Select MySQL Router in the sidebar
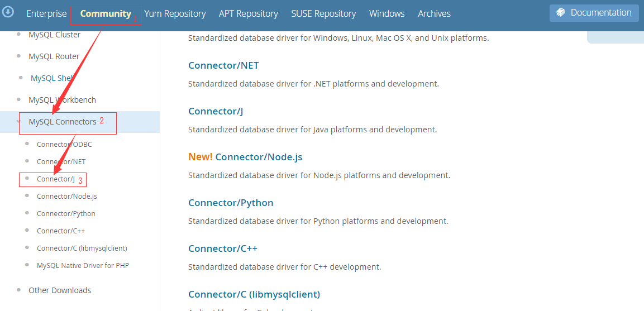644x311 pixels. (x=54, y=56)
